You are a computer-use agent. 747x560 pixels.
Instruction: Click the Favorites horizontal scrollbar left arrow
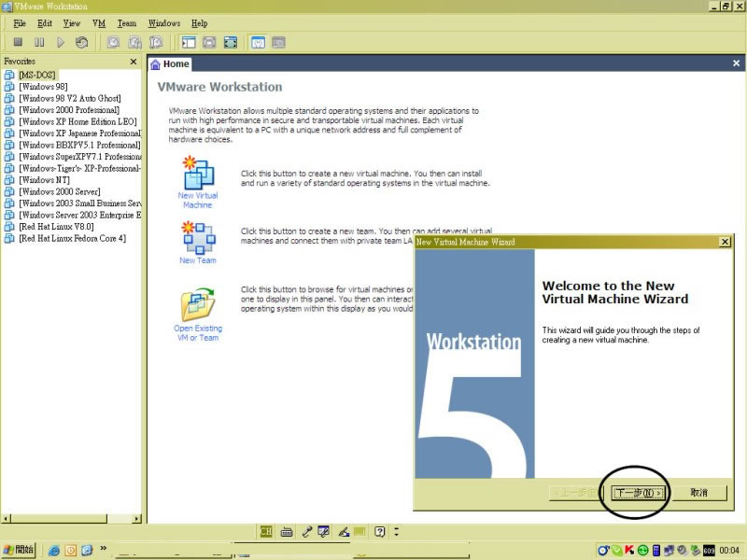(x=7, y=519)
